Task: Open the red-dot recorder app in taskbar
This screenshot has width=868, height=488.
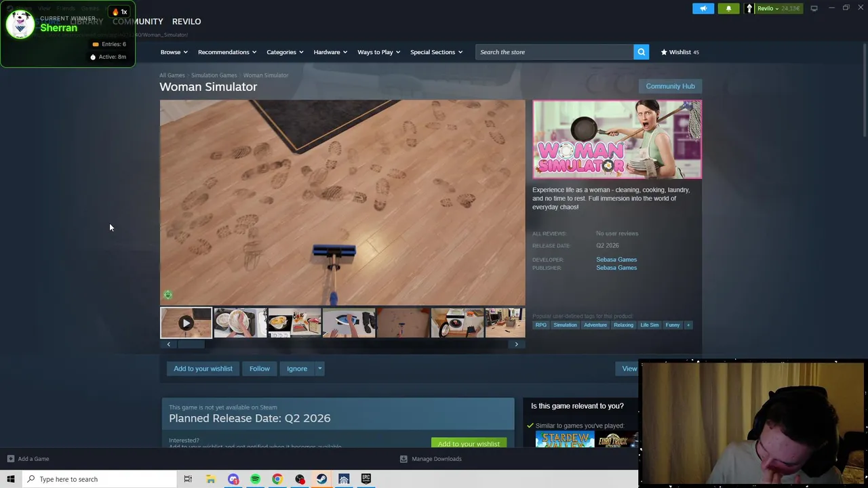Action: (x=300, y=479)
